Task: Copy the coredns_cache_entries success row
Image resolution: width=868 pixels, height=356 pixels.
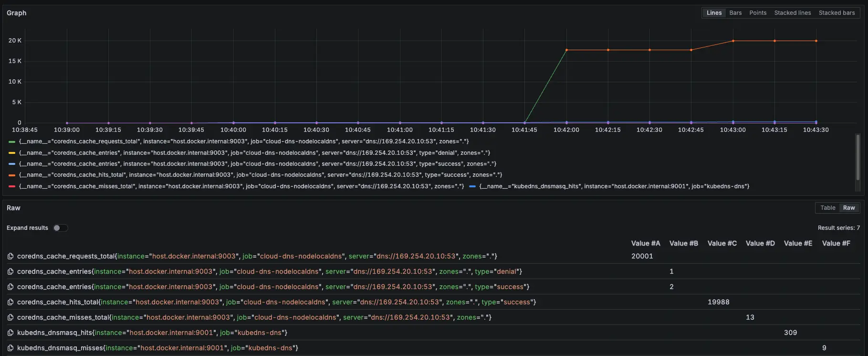Action: pyautogui.click(x=10, y=287)
